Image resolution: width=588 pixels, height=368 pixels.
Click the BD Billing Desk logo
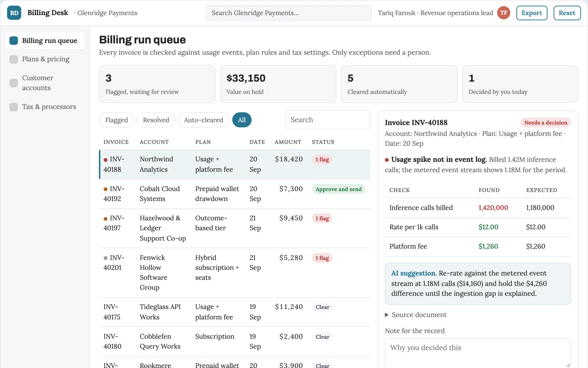(x=14, y=13)
